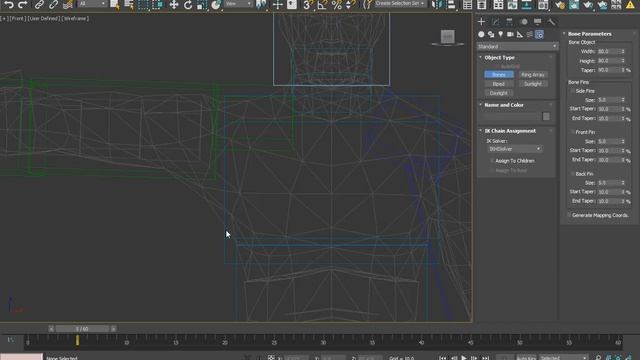640x360 pixels.
Task: Select the Lights create category icon
Action: point(500,35)
